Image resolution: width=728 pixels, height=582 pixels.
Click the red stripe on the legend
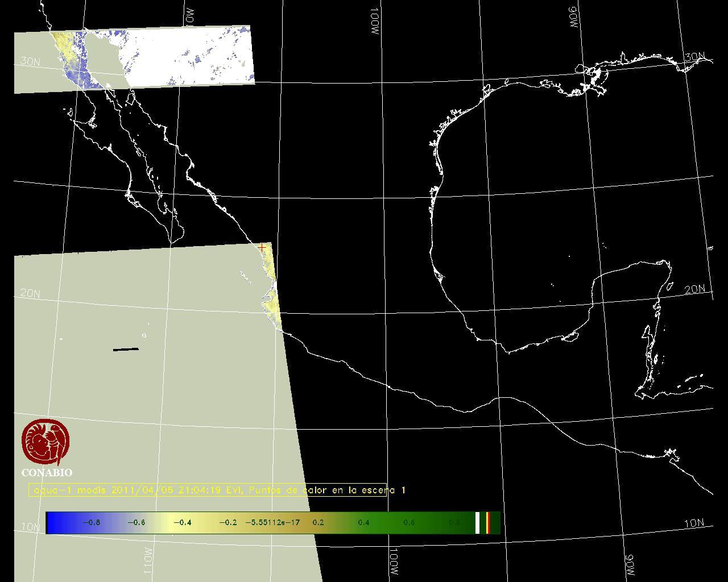(488, 523)
